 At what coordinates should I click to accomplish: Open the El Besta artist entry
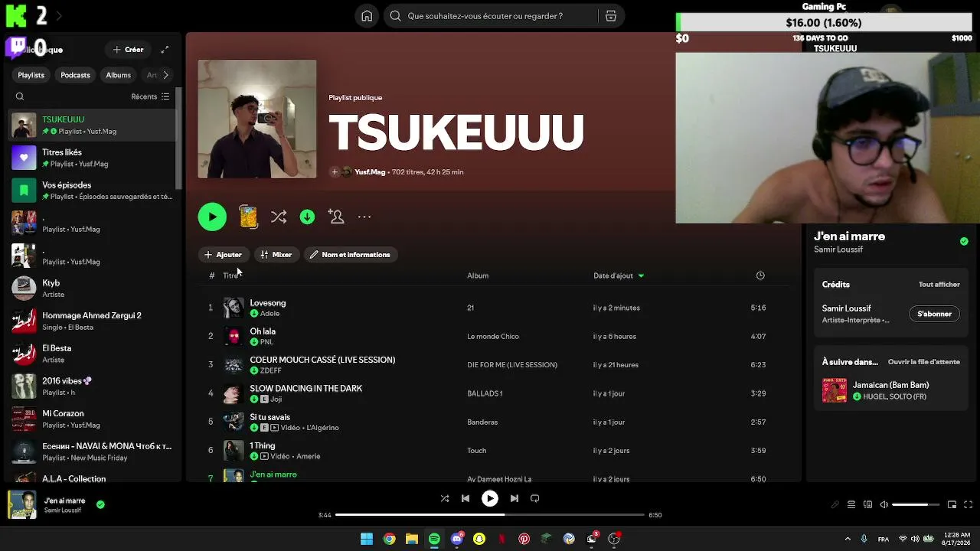click(92, 354)
